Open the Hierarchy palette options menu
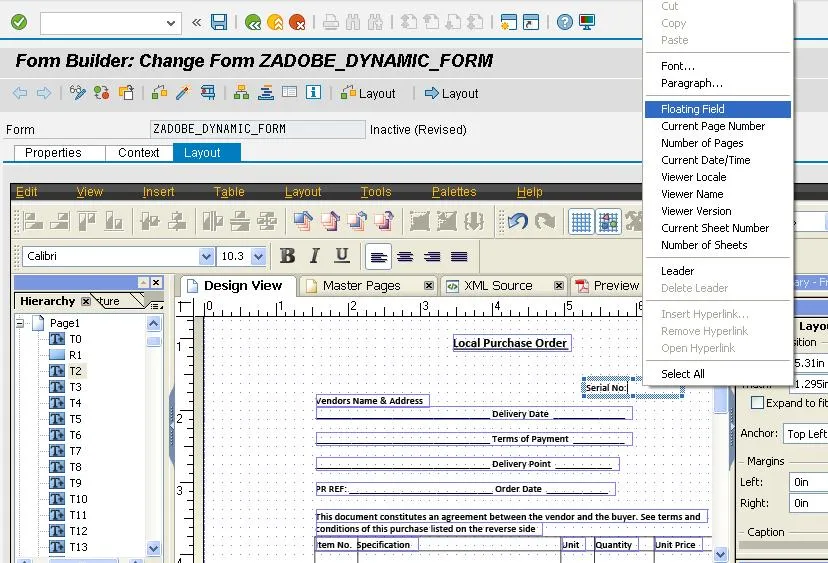Screen dimensions: 828x563 (x=156, y=305)
